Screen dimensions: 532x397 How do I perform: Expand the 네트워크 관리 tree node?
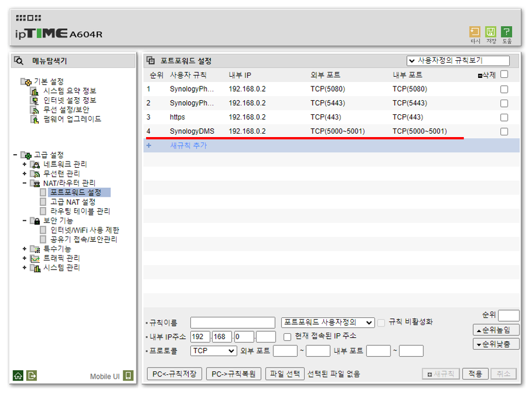click(x=24, y=164)
